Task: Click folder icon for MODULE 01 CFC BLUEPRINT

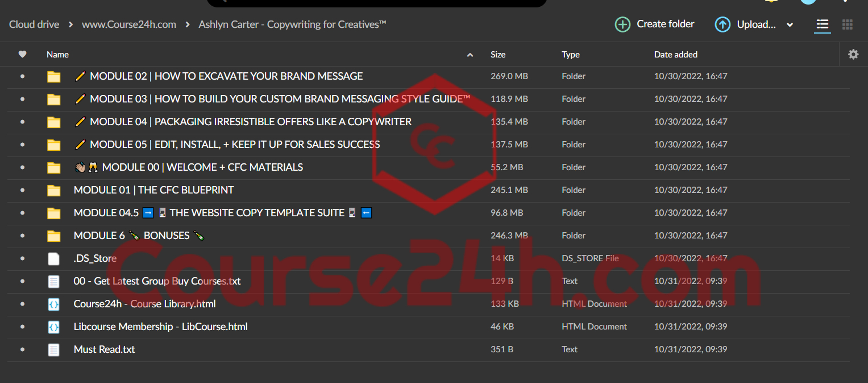Action: [x=53, y=191]
